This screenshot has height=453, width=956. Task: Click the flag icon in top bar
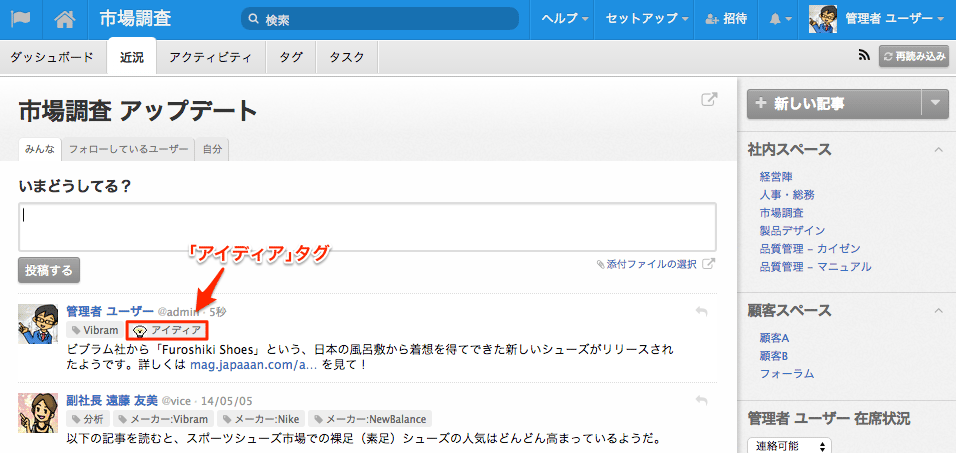(x=21, y=20)
